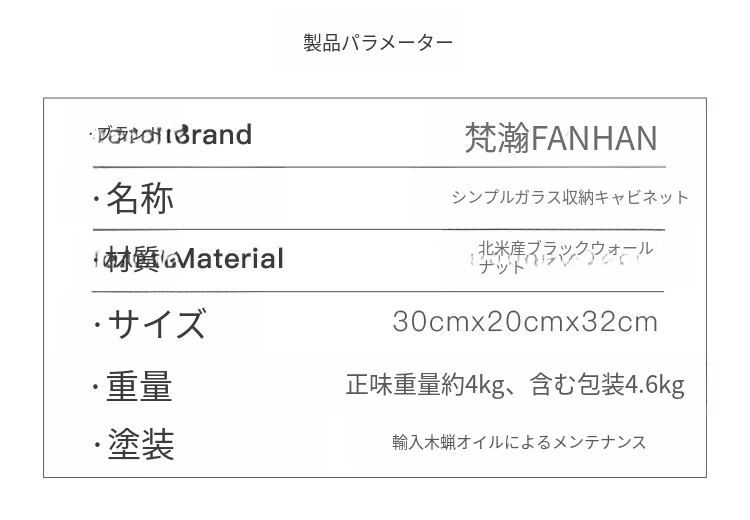750x520 pixels.
Task: Click the シンプルガラス収納キャビネット name text
Action: coord(569,197)
